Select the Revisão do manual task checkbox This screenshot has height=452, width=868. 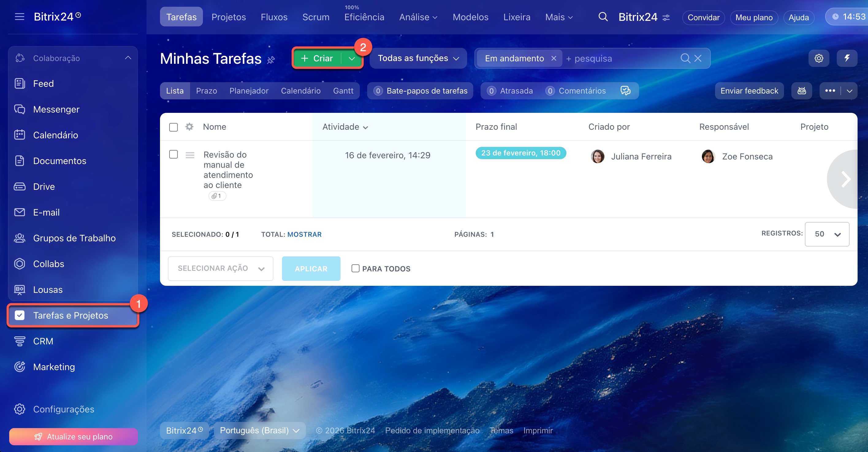pos(173,154)
